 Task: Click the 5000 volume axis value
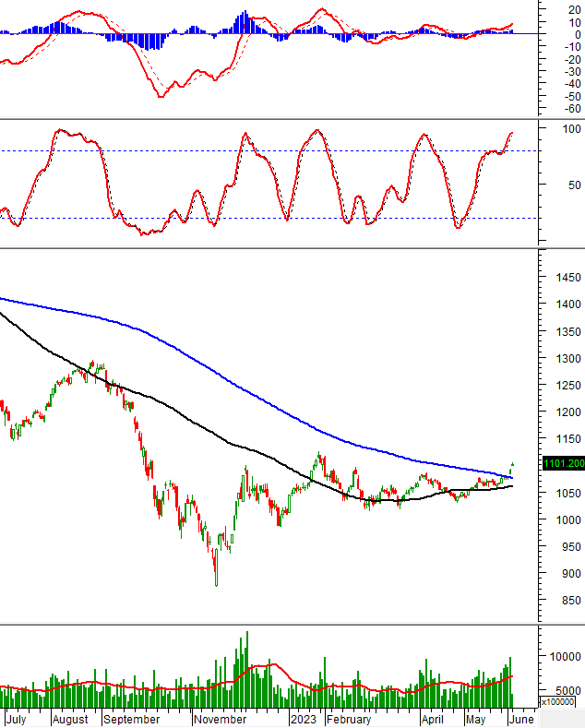coord(568,691)
